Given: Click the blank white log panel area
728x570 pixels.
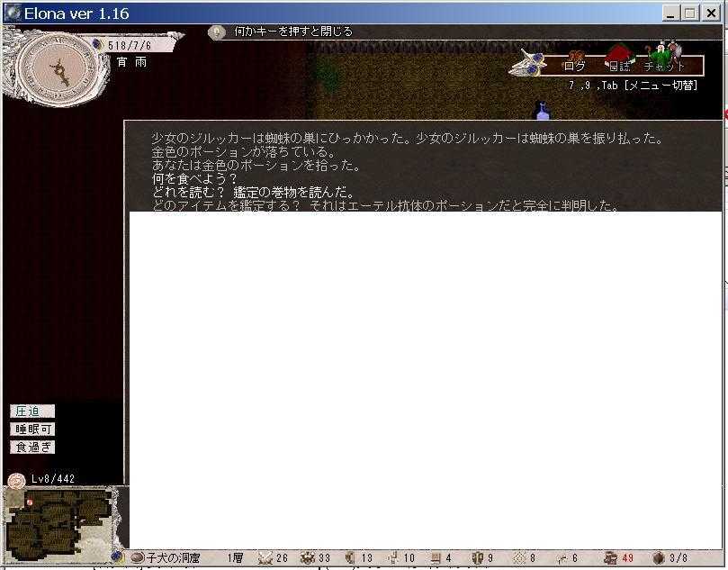Looking at the screenshot, I should click(426, 380).
